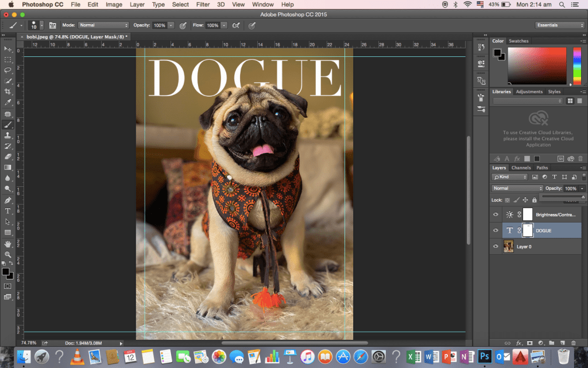This screenshot has height=368, width=588.
Task: Select the Crop tool
Action: coord(8,91)
